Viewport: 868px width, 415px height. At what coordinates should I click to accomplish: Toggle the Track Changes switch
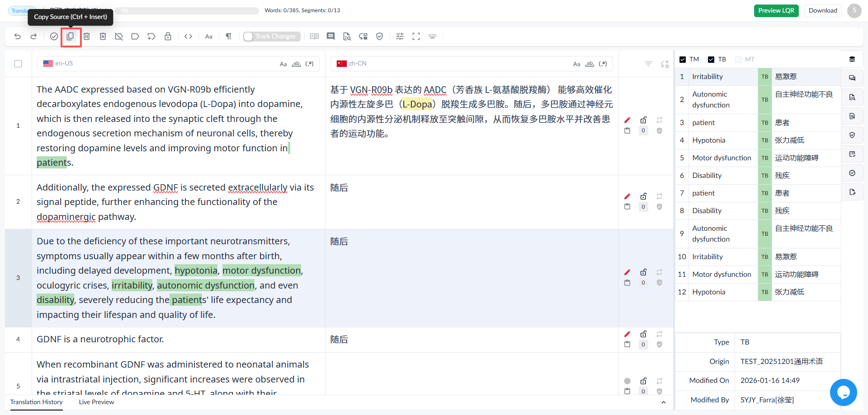click(248, 36)
